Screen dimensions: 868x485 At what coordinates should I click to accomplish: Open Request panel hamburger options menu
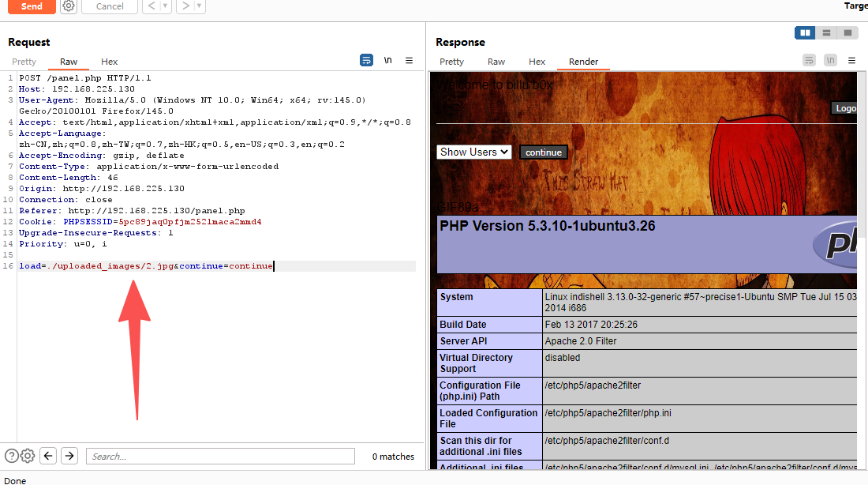pyautogui.click(x=409, y=60)
